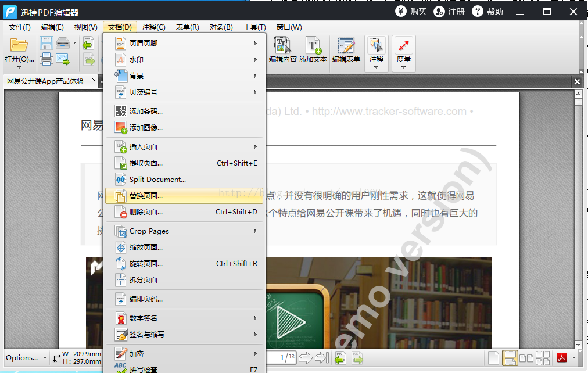Select 删除页面 in menu

(x=185, y=212)
